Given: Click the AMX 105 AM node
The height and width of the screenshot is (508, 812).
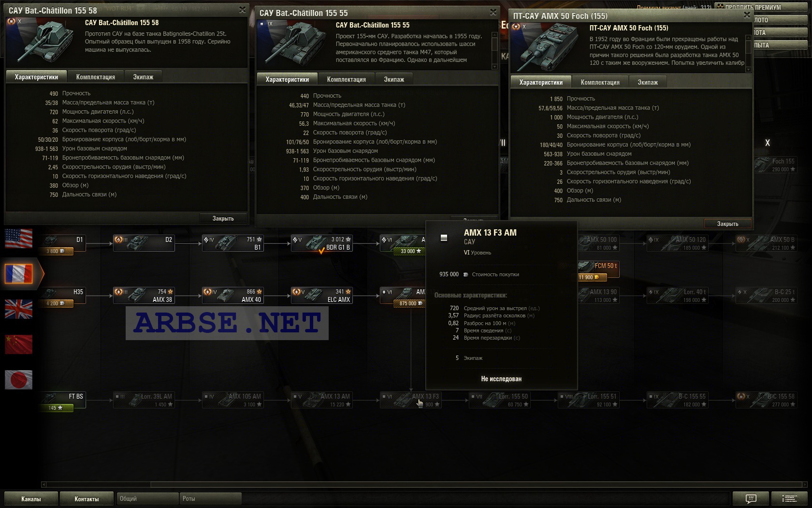Looking at the screenshot, I should (x=232, y=400).
